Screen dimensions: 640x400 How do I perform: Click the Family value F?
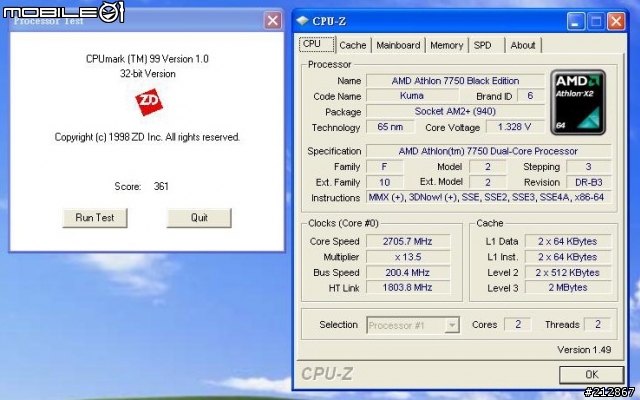384,167
